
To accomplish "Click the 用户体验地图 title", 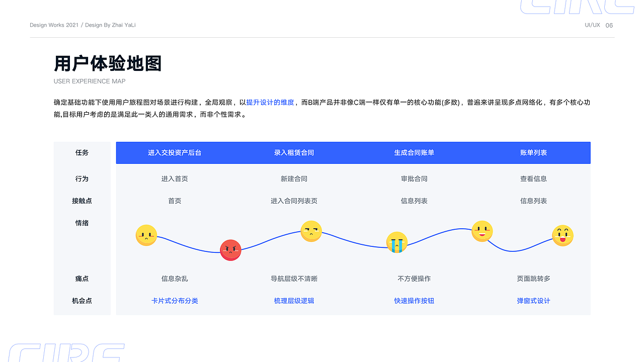I will click(x=108, y=64).
